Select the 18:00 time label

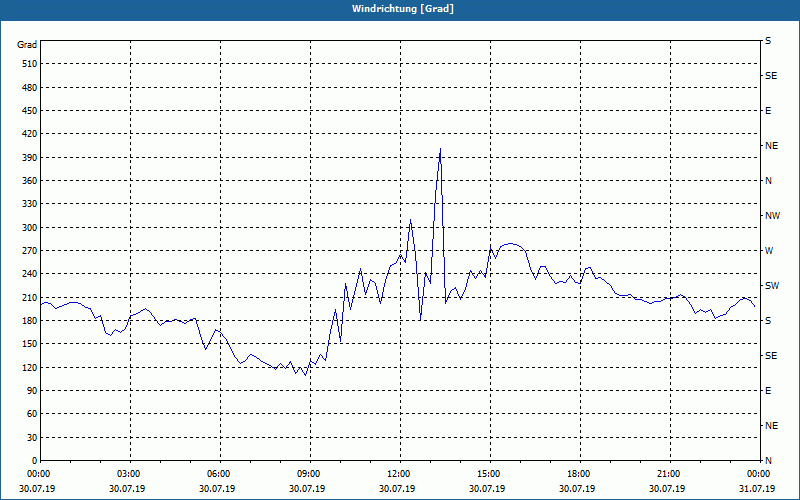coord(578,474)
